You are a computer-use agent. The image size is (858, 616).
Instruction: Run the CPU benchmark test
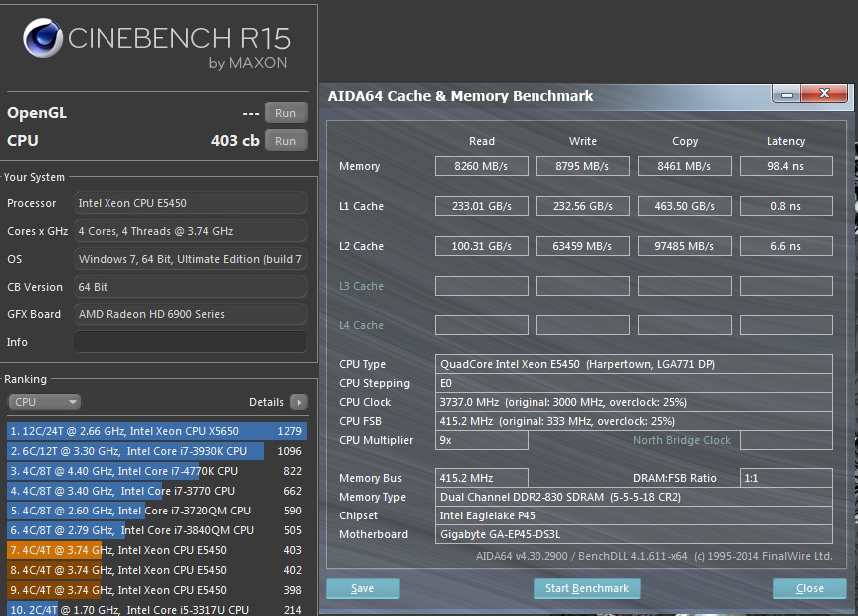[285, 141]
